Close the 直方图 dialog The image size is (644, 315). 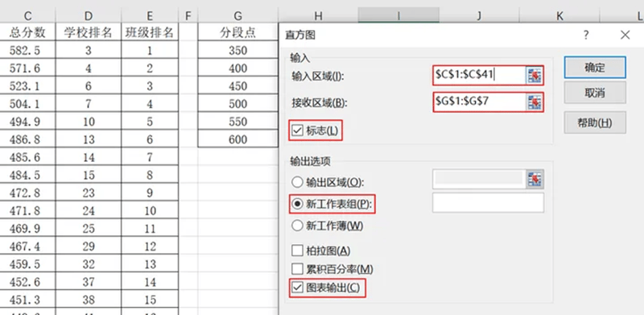[625, 35]
